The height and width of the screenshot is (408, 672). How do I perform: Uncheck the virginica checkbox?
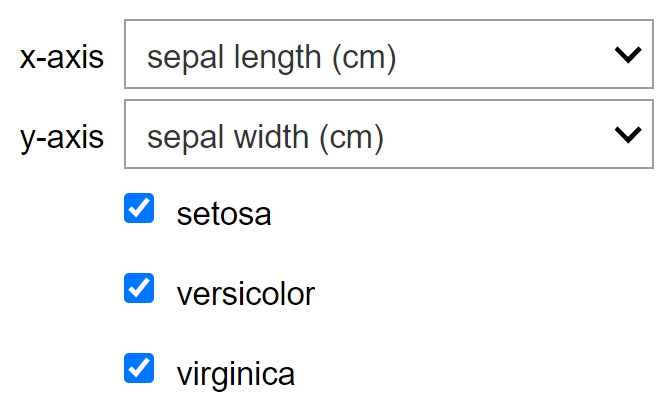point(139,369)
